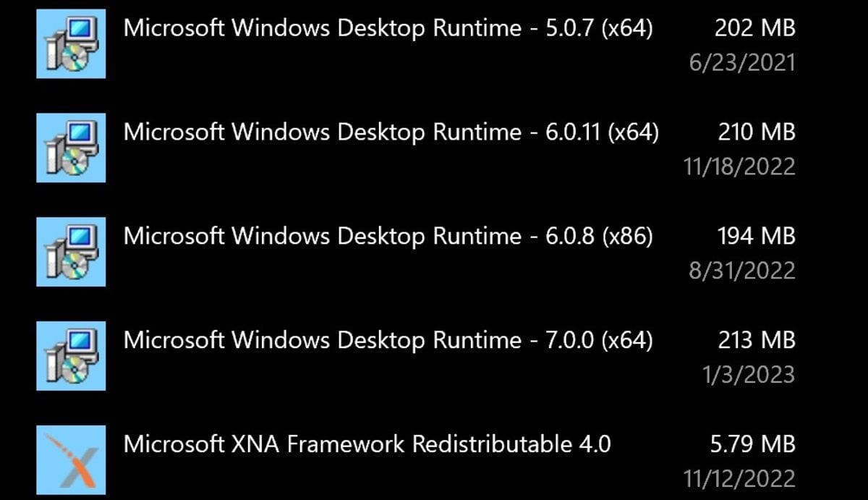Click the 194 MB size value
The width and height of the screenshot is (868, 500).
pos(757,237)
